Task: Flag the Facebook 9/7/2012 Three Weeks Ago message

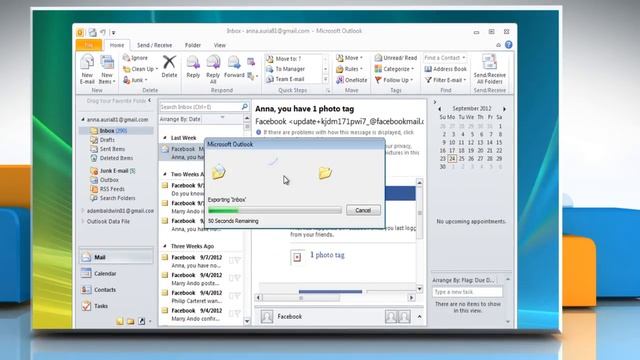Action: (237, 260)
